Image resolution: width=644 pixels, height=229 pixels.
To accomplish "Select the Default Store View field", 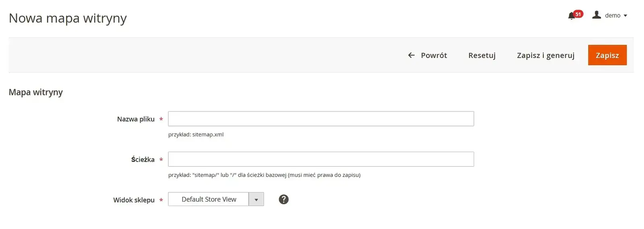I will tap(208, 199).
